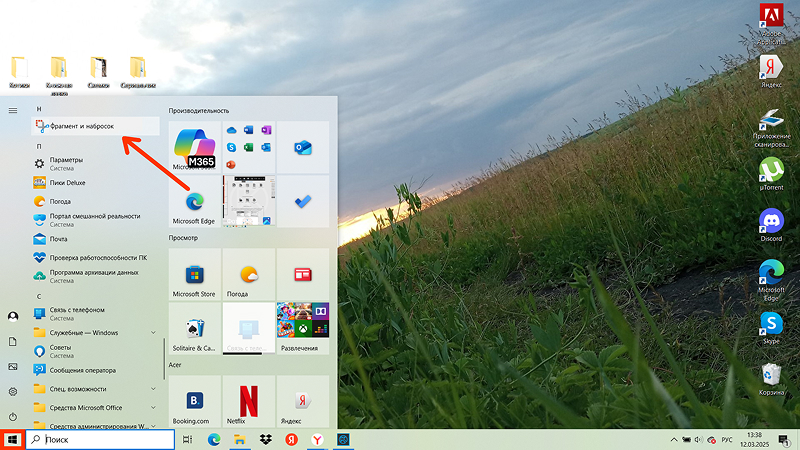Expand the Служебные — Windows folder
The width and height of the screenshot is (800, 450).
click(x=95, y=333)
